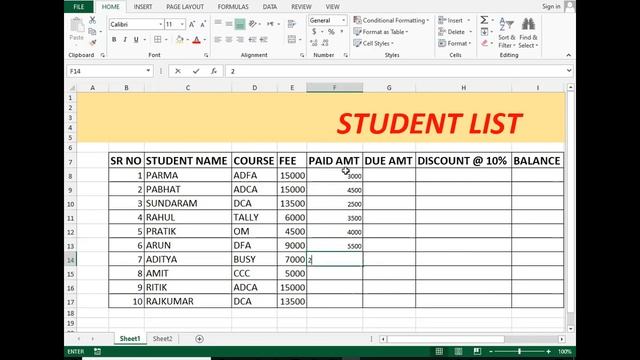
Task: Click the Cut scissors icon
Action: coord(92,20)
